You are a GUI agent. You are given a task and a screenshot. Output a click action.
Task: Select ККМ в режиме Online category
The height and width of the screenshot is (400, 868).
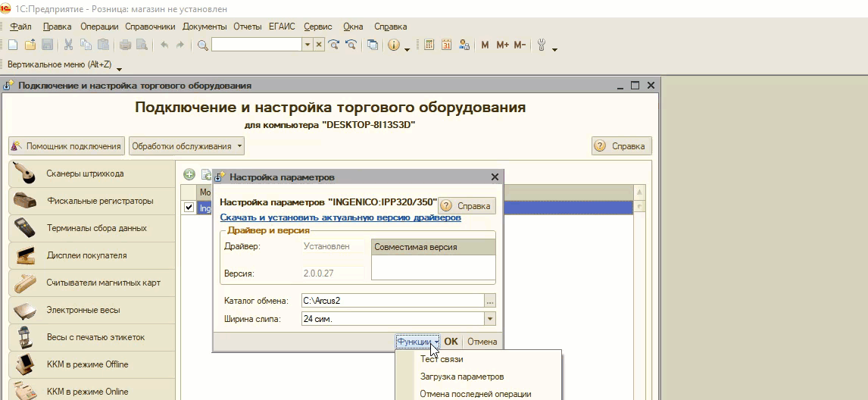pos(92,391)
